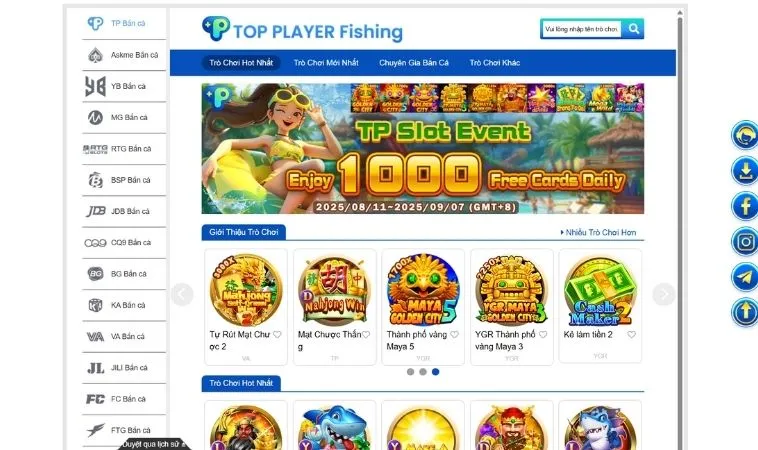
Task: Select the first carousel pagination dot
Action: [x=410, y=372]
